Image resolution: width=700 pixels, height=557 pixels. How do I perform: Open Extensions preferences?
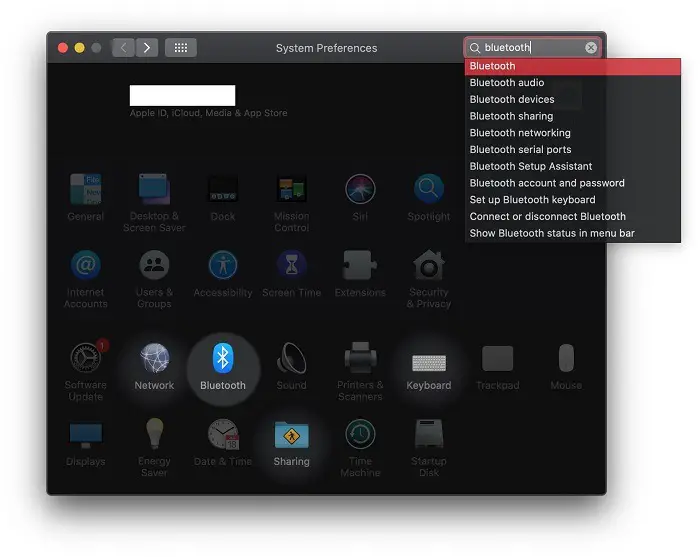point(360,265)
